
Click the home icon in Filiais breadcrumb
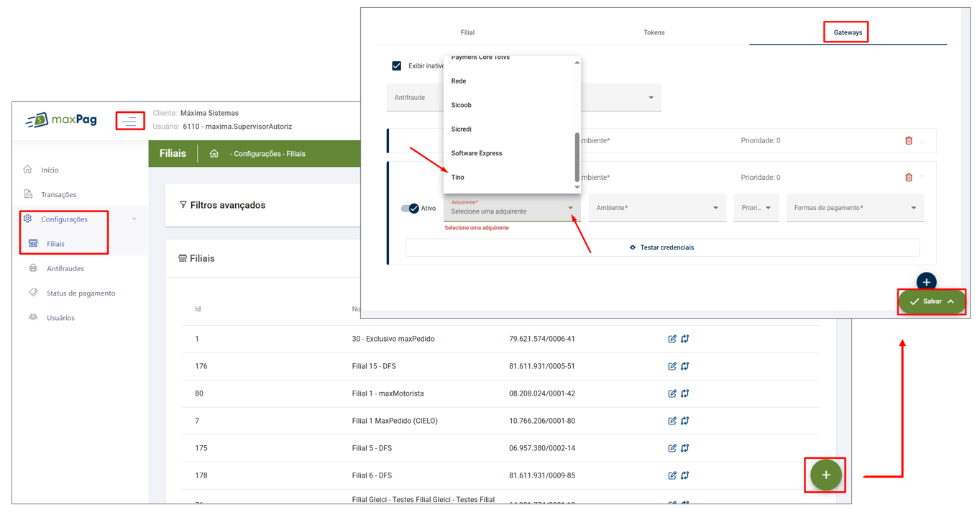(x=214, y=153)
